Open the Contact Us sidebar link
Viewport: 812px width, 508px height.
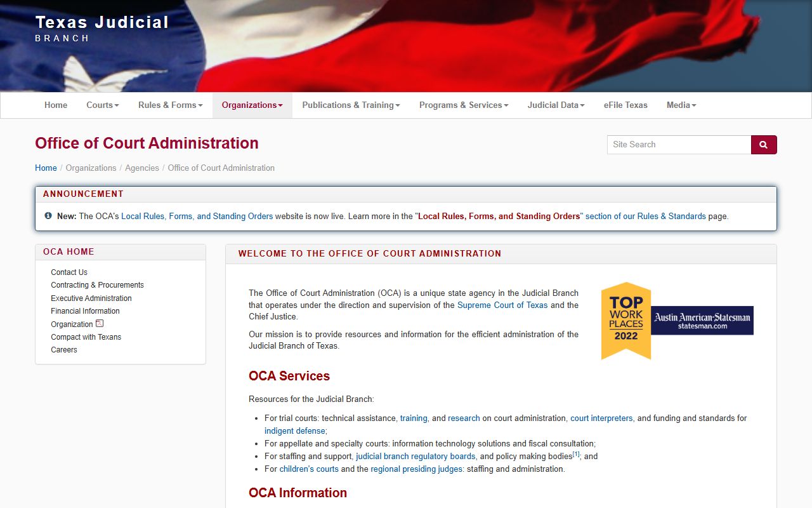point(69,272)
